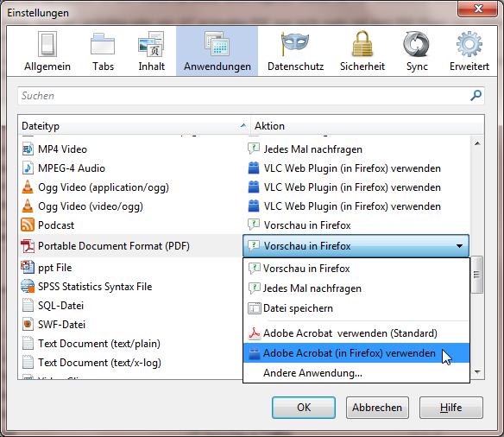Click the magnifier icon in search box
504x437 pixels.
476,96
